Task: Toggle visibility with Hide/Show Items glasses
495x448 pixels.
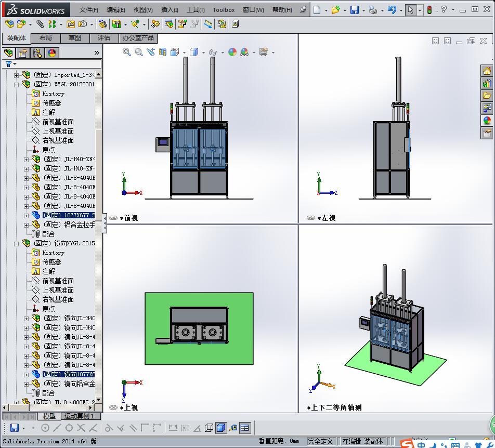Action: click(212, 52)
